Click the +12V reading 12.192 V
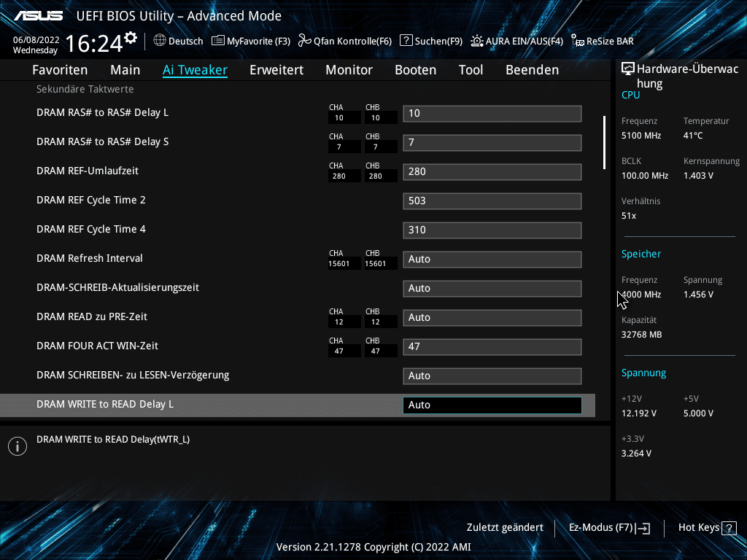The width and height of the screenshot is (747, 560). coord(639,413)
